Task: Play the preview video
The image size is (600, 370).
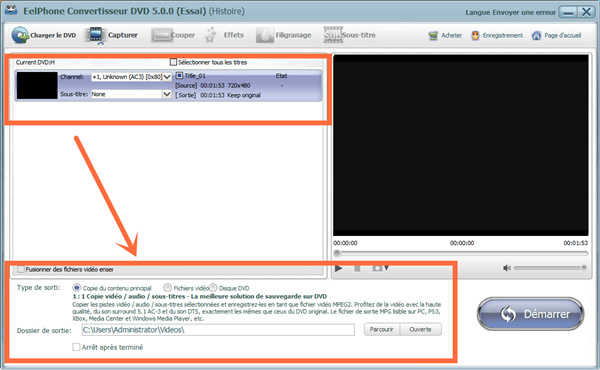Action: (339, 268)
